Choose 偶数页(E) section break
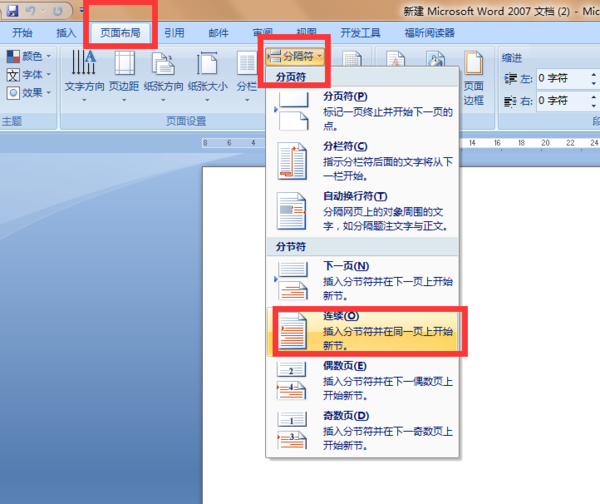Image resolution: width=600 pixels, height=504 pixels. [362, 381]
